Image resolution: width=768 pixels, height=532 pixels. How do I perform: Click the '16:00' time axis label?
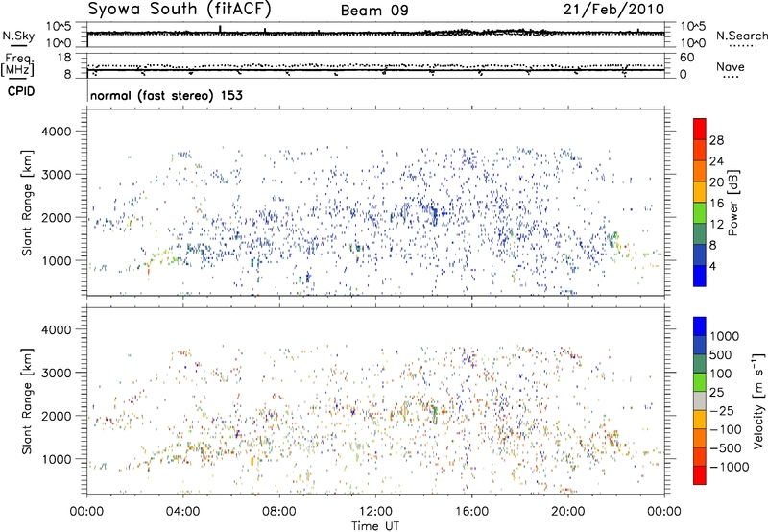coord(471,512)
